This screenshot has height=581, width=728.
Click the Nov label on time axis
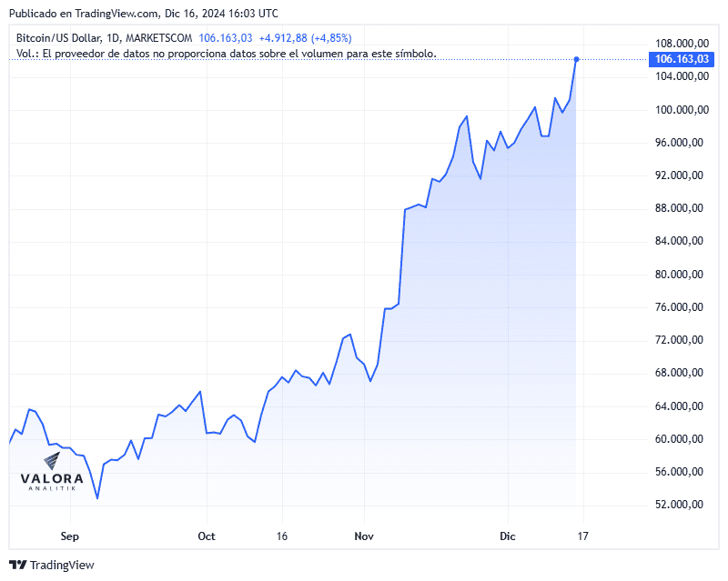pyautogui.click(x=363, y=536)
